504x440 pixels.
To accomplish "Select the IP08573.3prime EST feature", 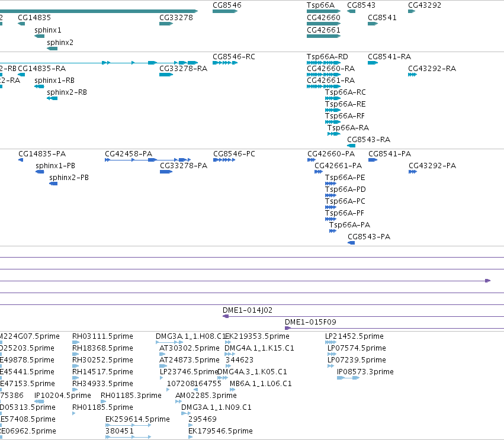I will point(348,378).
